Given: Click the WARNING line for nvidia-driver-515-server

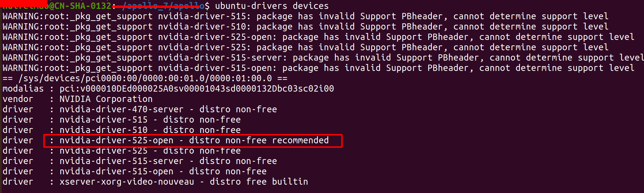Looking at the screenshot, I should [x=323, y=58].
